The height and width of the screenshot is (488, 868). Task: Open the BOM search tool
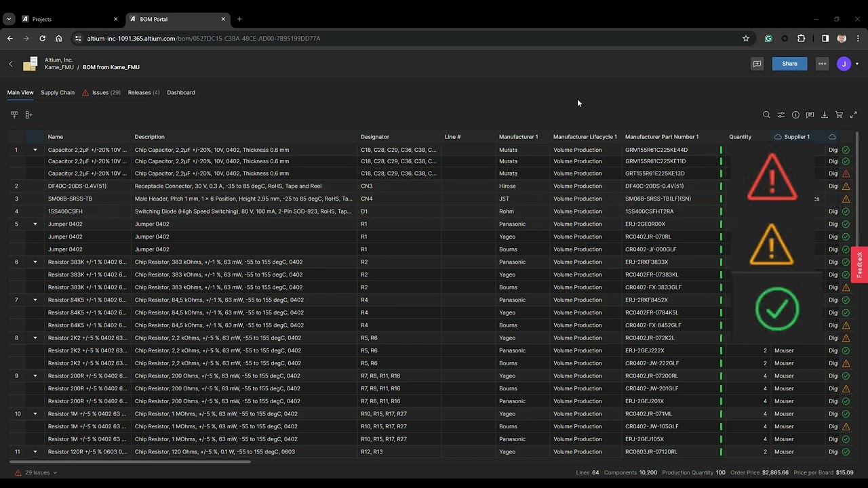pyautogui.click(x=766, y=115)
